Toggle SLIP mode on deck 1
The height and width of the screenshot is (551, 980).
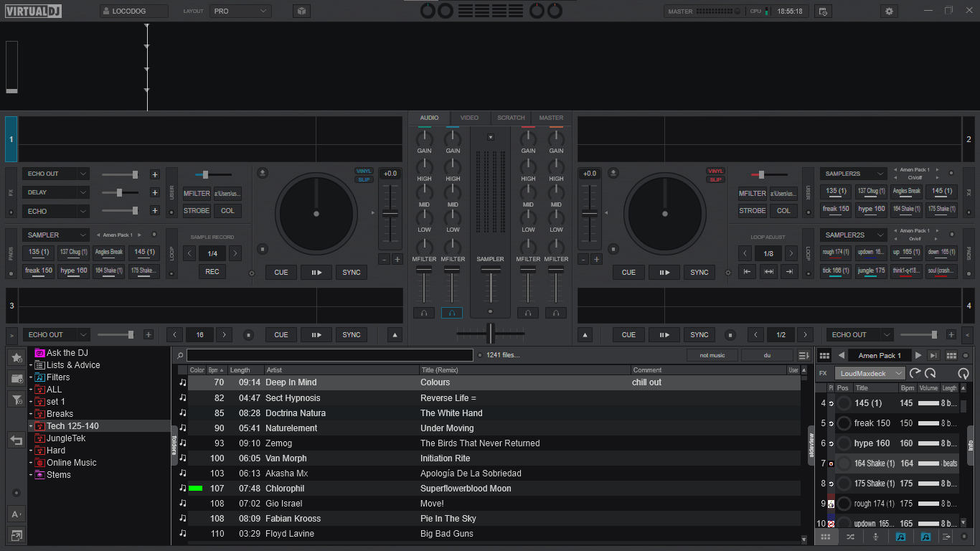tap(364, 179)
